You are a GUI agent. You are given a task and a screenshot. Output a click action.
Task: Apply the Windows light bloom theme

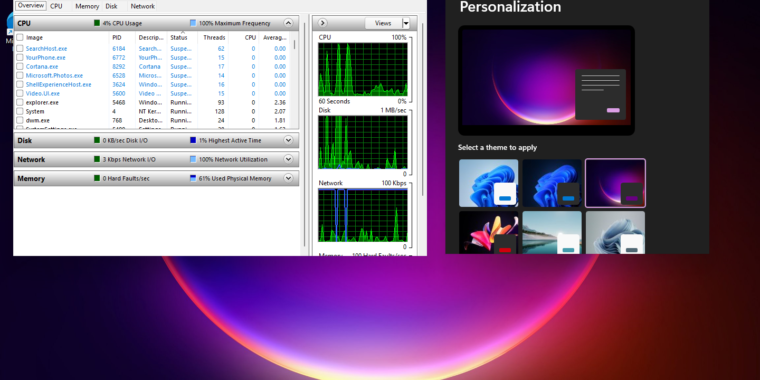(489, 183)
